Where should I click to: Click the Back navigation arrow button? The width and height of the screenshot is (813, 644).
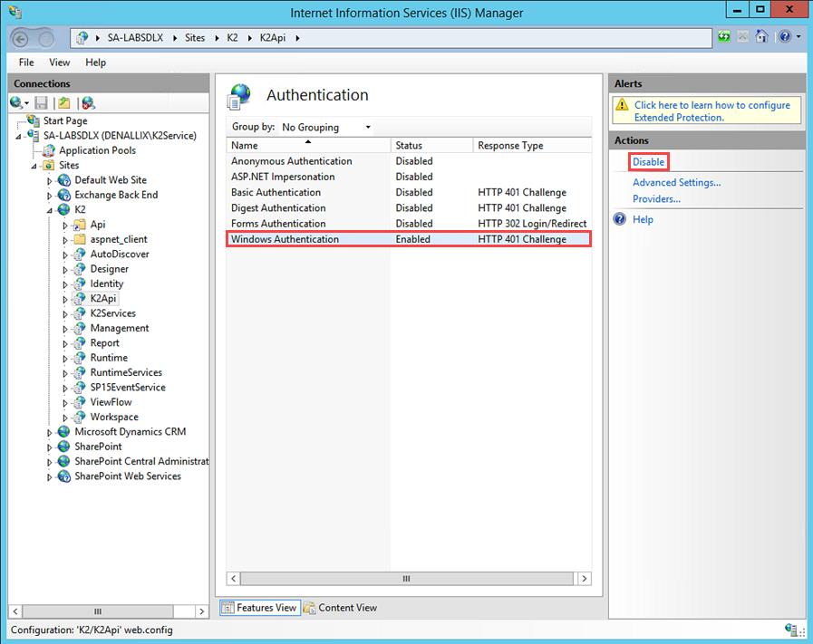click(20, 39)
